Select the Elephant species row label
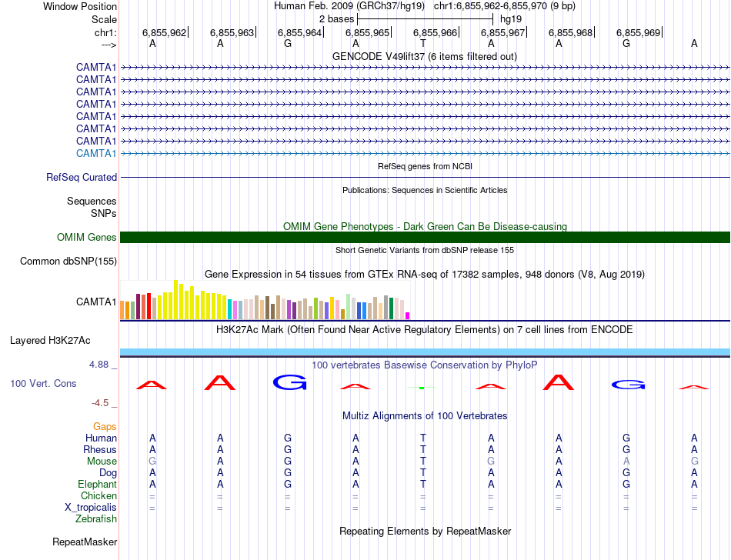This screenshot has width=731, height=560. tap(97, 485)
